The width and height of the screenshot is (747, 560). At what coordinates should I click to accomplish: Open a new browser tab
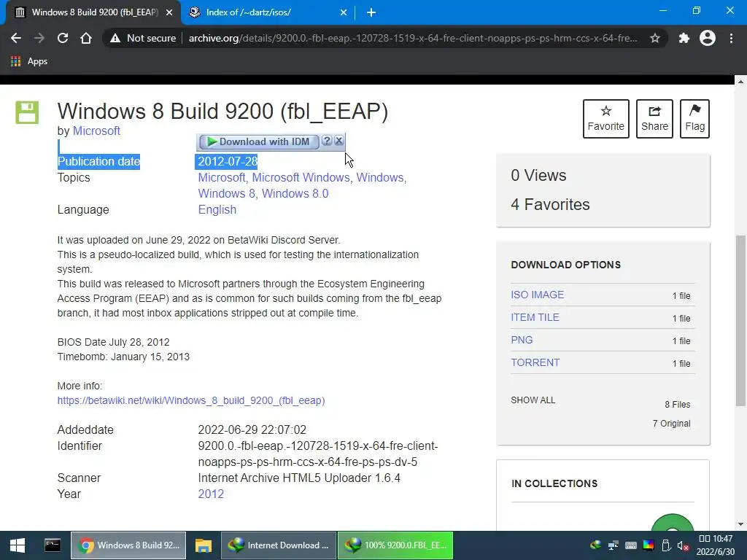coord(371,12)
